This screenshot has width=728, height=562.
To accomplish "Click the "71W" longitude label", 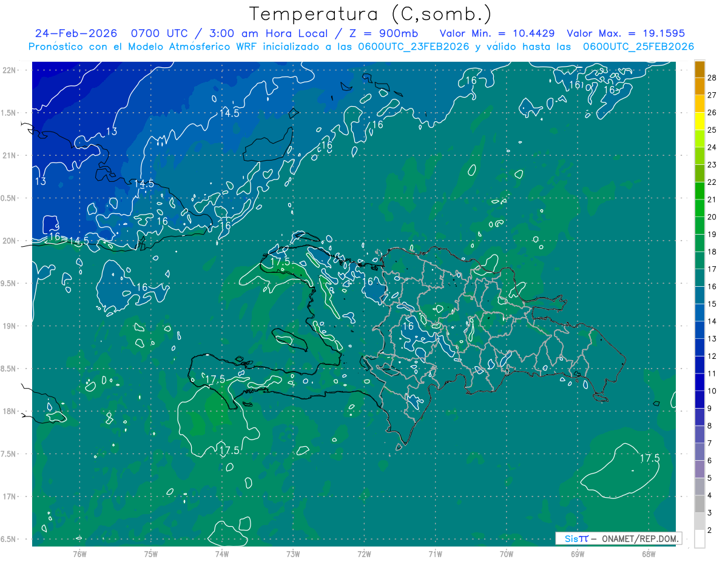I will tap(435, 554).
